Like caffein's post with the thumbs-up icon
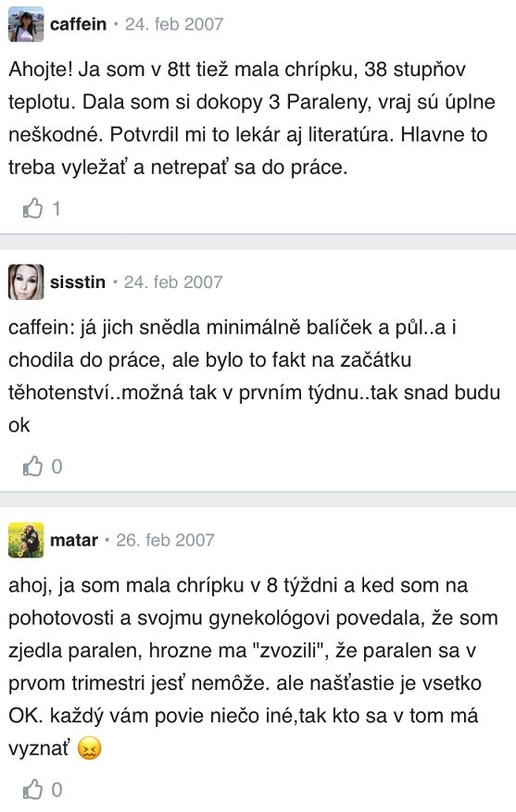The width and height of the screenshot is (516, 812). tap(32, 208)
